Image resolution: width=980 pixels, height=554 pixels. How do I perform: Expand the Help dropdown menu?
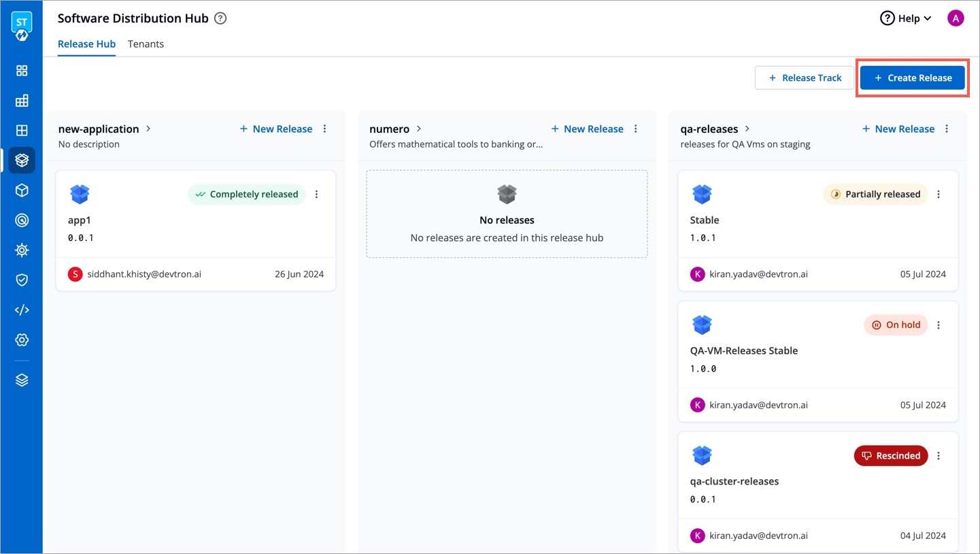[906, 18]
